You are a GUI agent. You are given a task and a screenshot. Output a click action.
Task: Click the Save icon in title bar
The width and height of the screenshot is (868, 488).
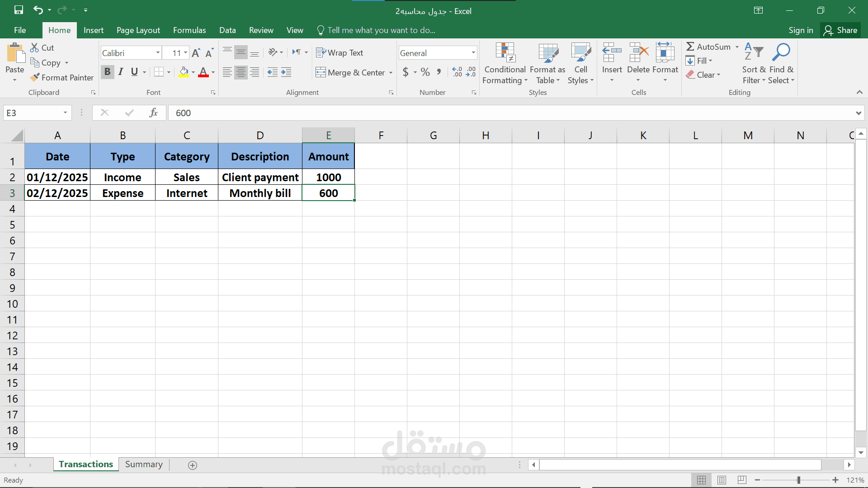19,10
